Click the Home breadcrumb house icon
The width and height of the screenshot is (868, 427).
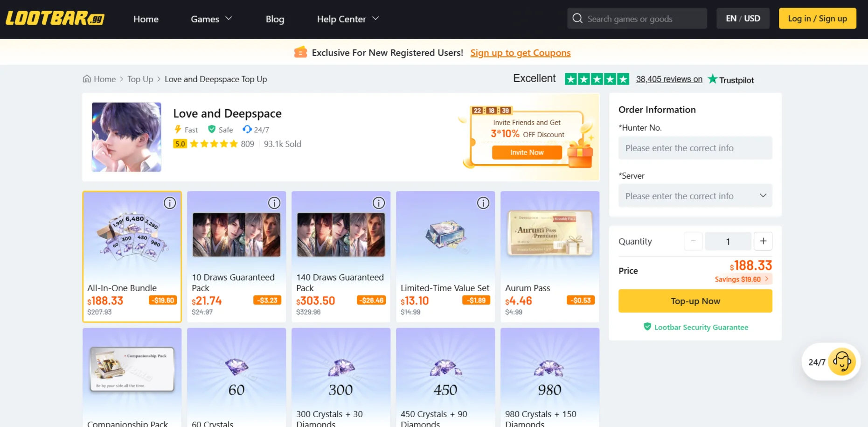(x=87, y=79)
